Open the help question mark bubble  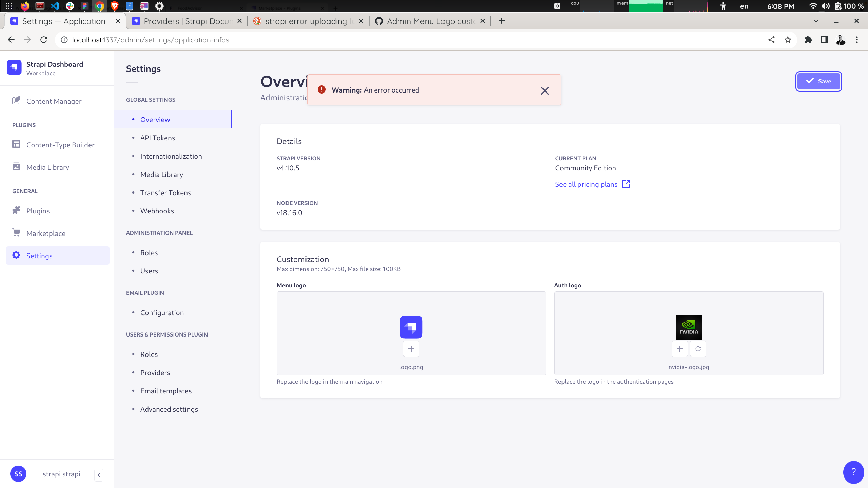pos(853,472)
